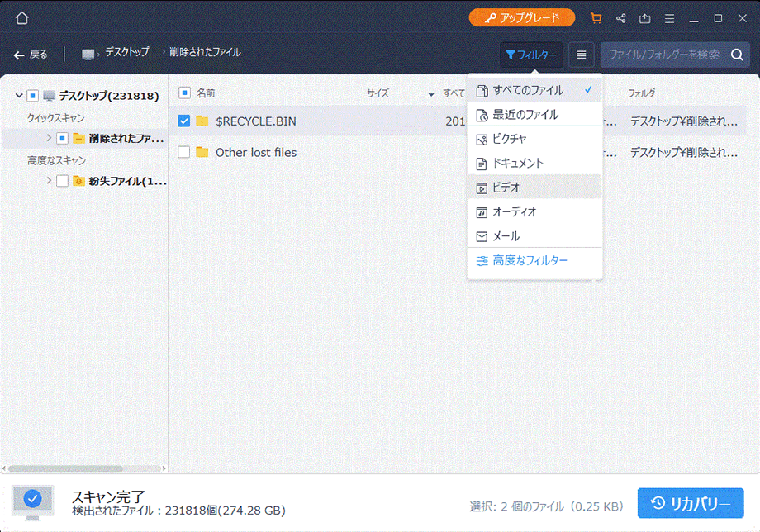
Task: Click the 最近のファイル clock icon
Action: point(482,116)
